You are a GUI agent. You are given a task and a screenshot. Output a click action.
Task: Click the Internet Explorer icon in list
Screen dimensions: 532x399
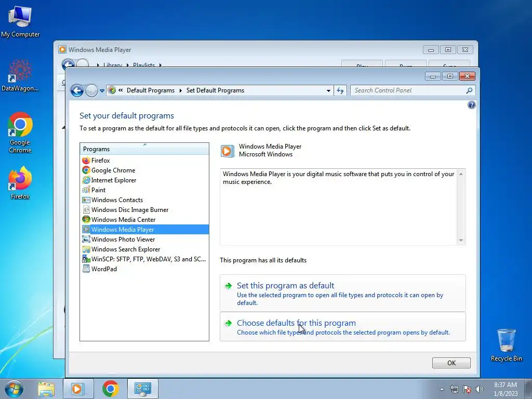pos(86,180)
